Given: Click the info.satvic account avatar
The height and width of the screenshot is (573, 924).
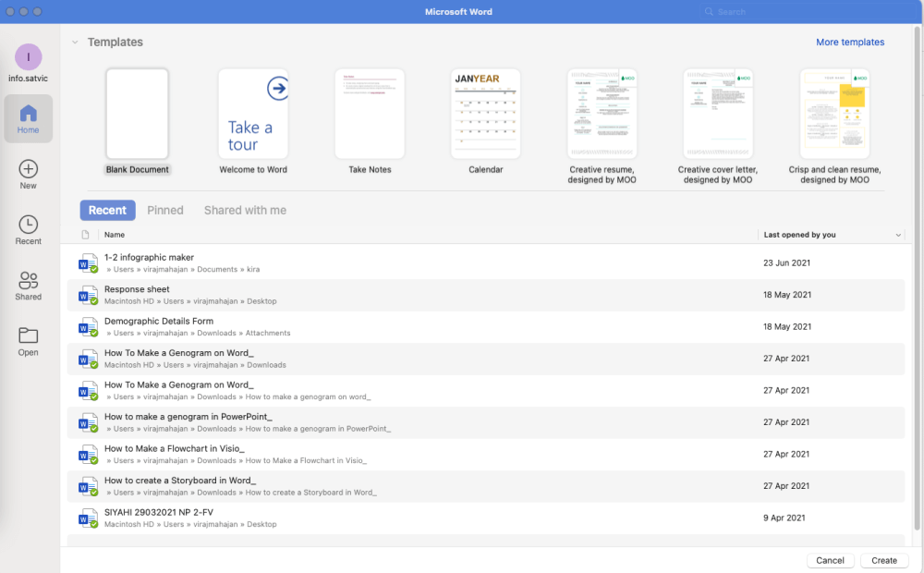Looking at the screenshot, I should point(29,57).
